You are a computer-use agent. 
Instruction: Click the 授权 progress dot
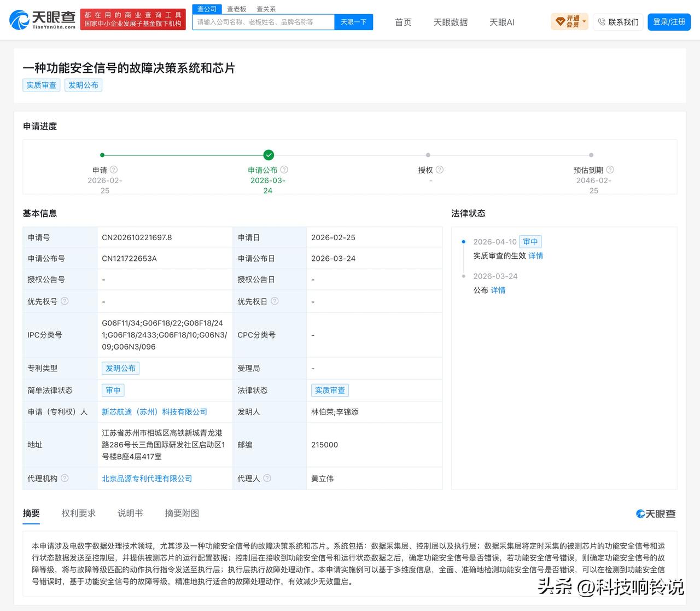click(x=428, y=155)
